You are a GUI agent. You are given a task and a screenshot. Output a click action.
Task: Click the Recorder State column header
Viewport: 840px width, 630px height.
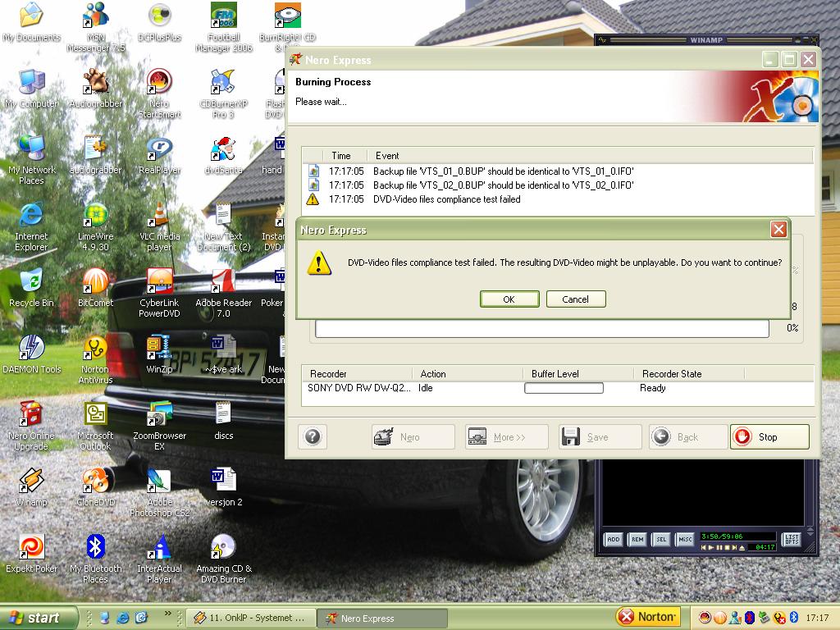(x=689, y=373)
